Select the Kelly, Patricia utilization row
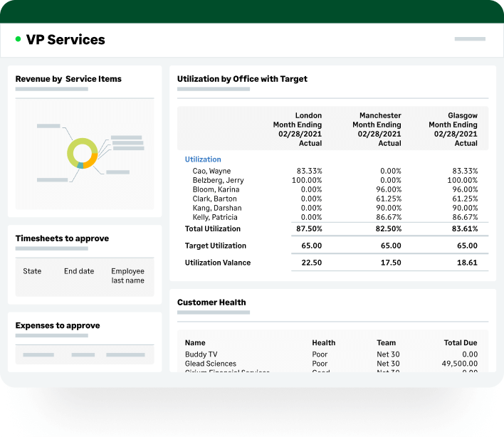The height and width of the screenshot is (437, 504). pyautogui.click(x=215, y=217)
